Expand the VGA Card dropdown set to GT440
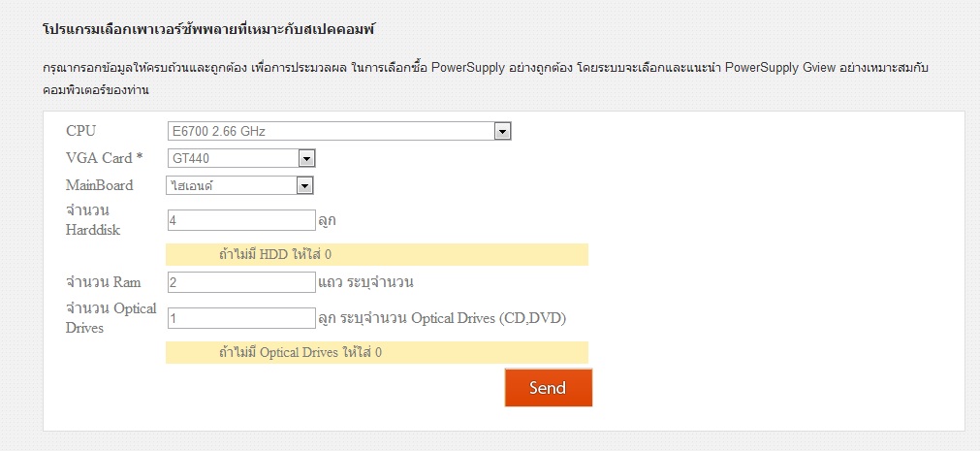Image resolution: width=980 pixels, height=451 pixels. [x=241, y=158]
